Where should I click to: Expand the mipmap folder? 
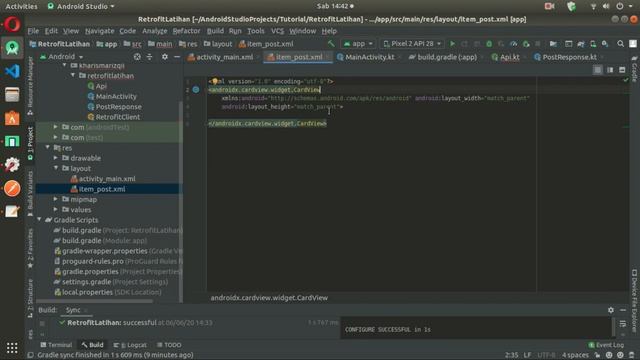(56, 199)
